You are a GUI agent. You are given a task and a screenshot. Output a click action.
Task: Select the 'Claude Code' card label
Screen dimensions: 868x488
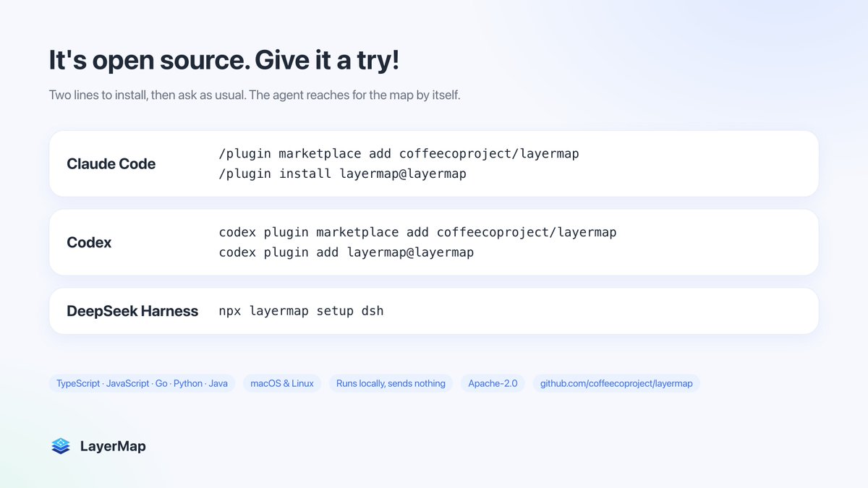tap(111, 164)
